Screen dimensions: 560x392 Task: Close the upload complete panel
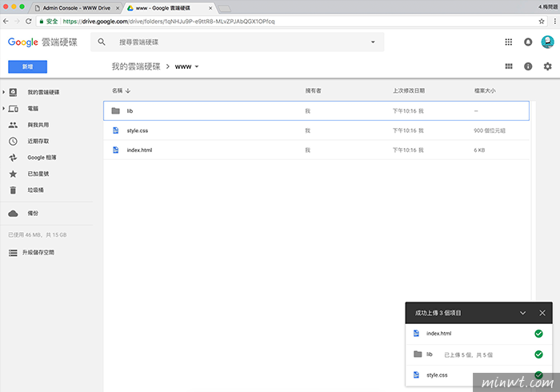pos(542,313)
